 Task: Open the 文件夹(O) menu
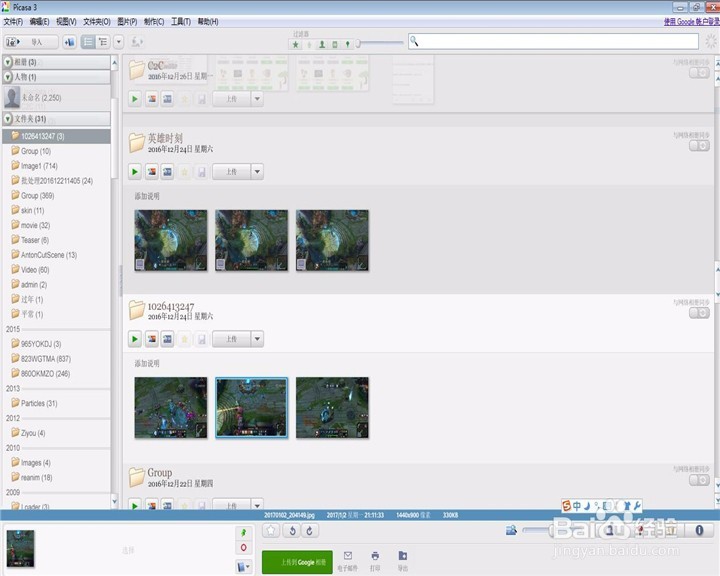coord(96,22)
